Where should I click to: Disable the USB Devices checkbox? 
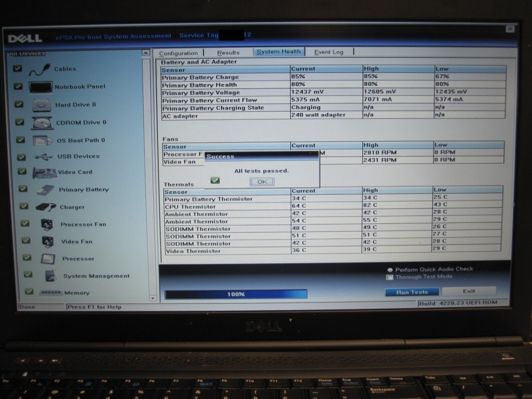pos(21,157)
